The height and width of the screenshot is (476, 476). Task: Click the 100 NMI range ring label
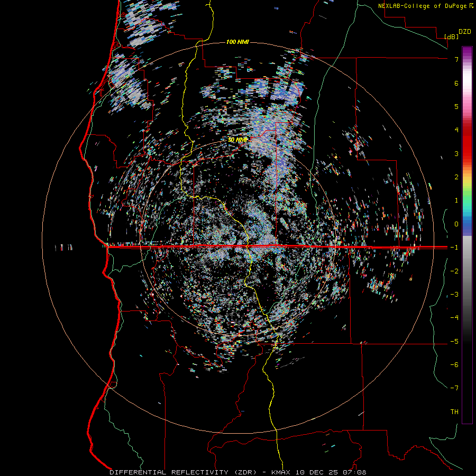pos(237,42)
